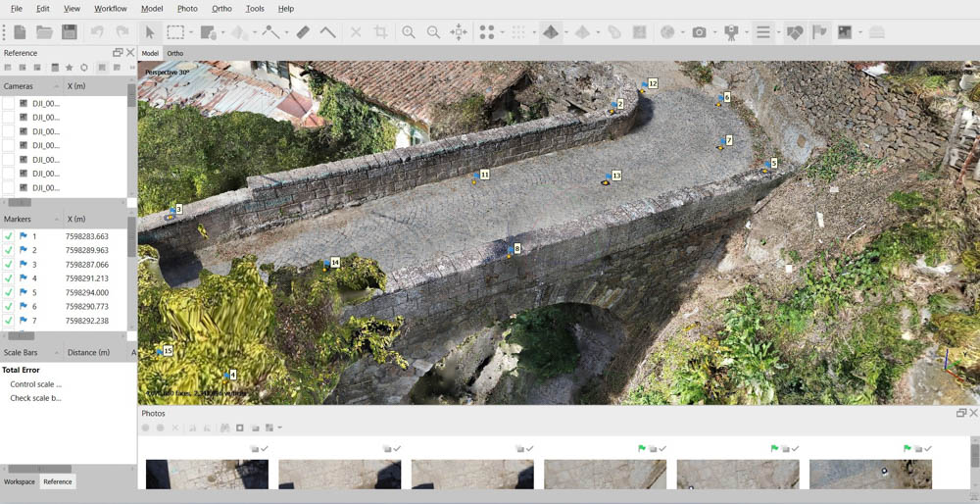Check the last visible DJI camera checkbox

(8, 187)
